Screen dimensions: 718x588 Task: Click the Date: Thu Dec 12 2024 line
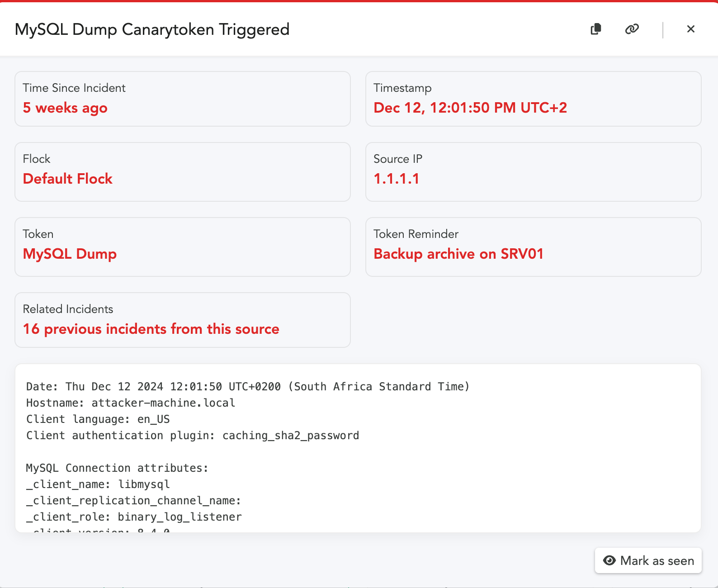point(248,387)
